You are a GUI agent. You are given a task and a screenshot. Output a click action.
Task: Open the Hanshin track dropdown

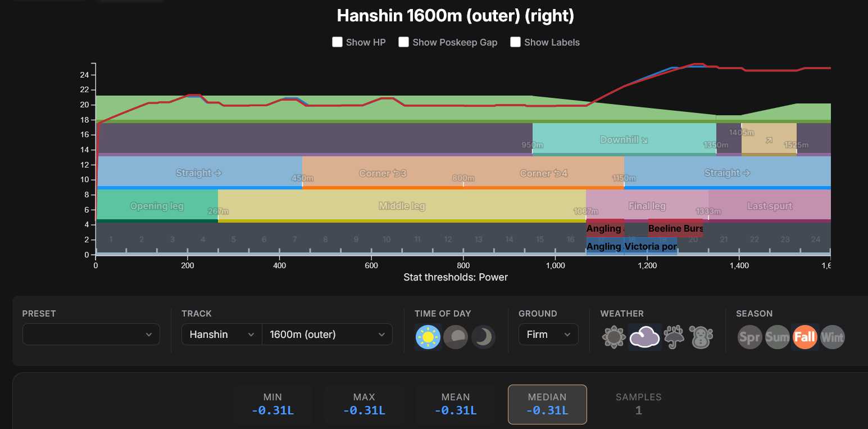tap(222, 334)
